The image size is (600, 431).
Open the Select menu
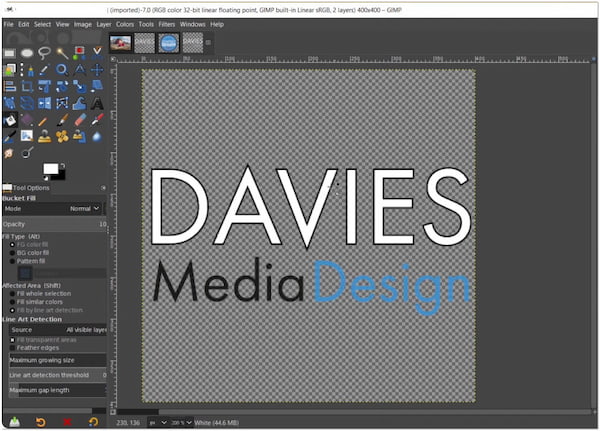pos(42,24)
